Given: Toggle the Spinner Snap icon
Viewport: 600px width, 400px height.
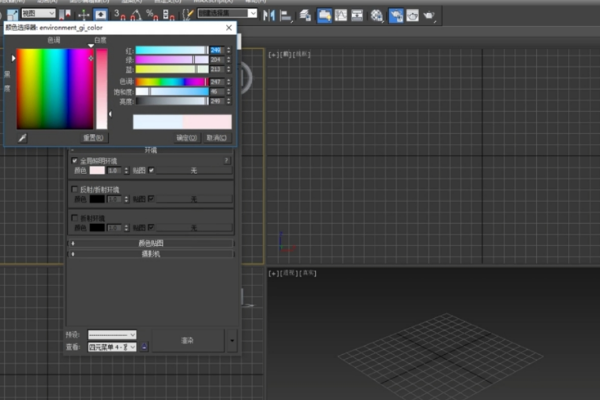Looking at the screenshot, I should 168,15.
